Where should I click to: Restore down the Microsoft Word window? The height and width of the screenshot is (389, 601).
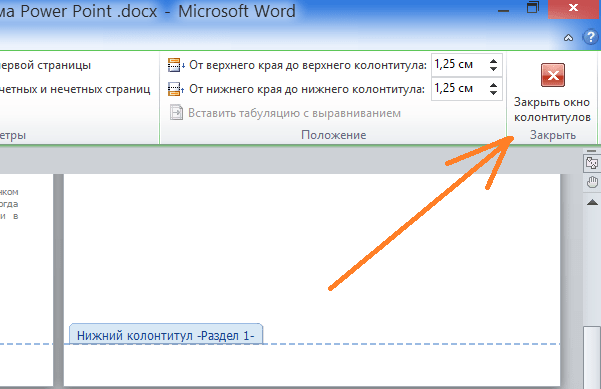pos(533,8)
